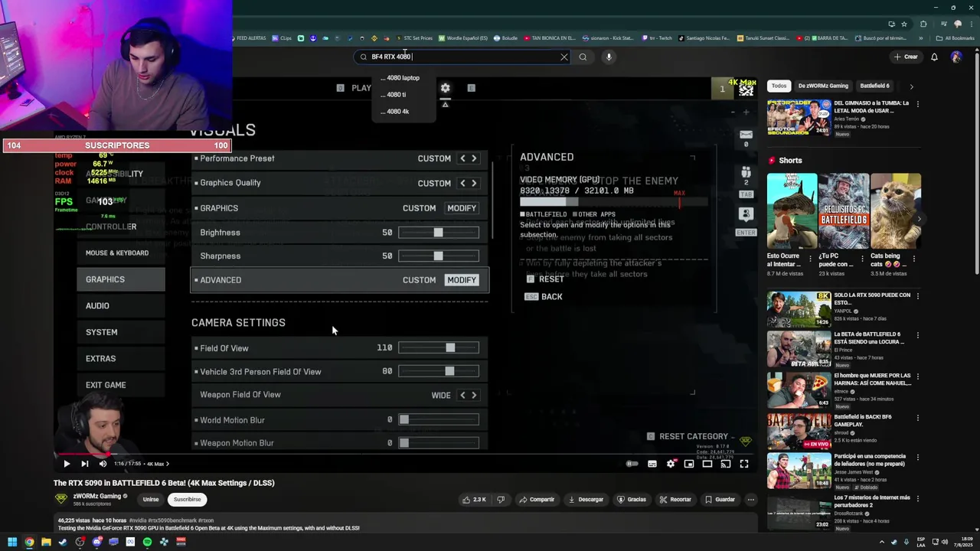Open the Crear menu
The height and width of the screenshot is (551, 980).
pyautogui.click(x=905, y=57)
